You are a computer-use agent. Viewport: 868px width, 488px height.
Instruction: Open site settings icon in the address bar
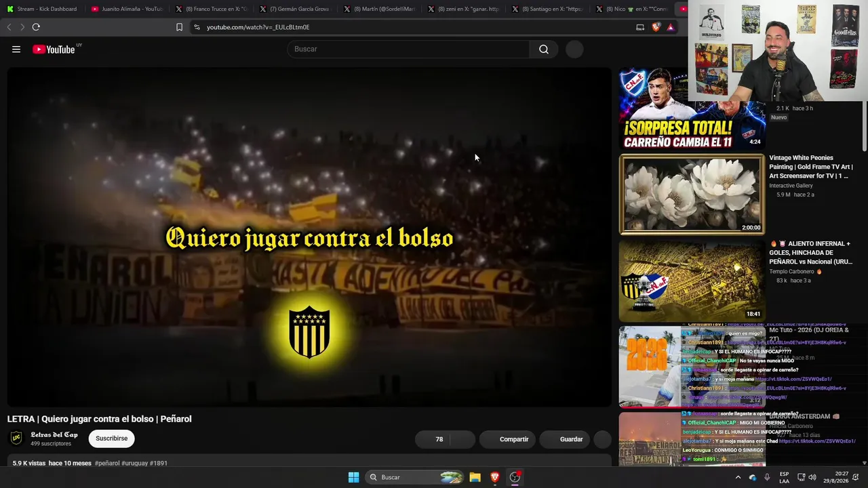tap(197, 27)
